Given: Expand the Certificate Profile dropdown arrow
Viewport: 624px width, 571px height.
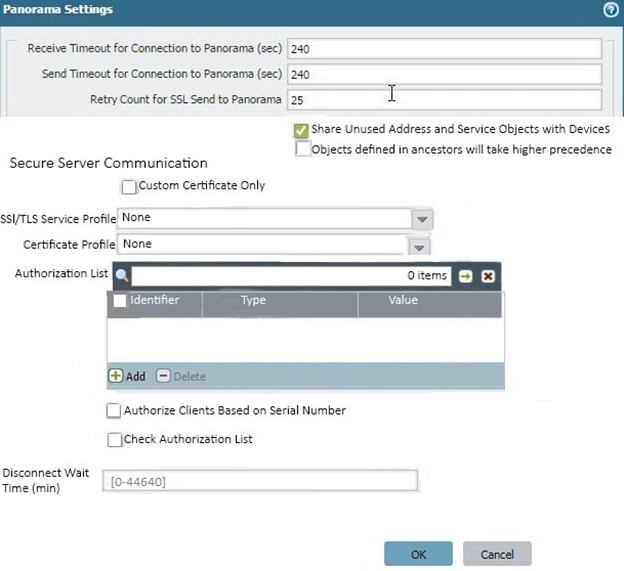Looking at the screenshot, I should tap(420, 246).
